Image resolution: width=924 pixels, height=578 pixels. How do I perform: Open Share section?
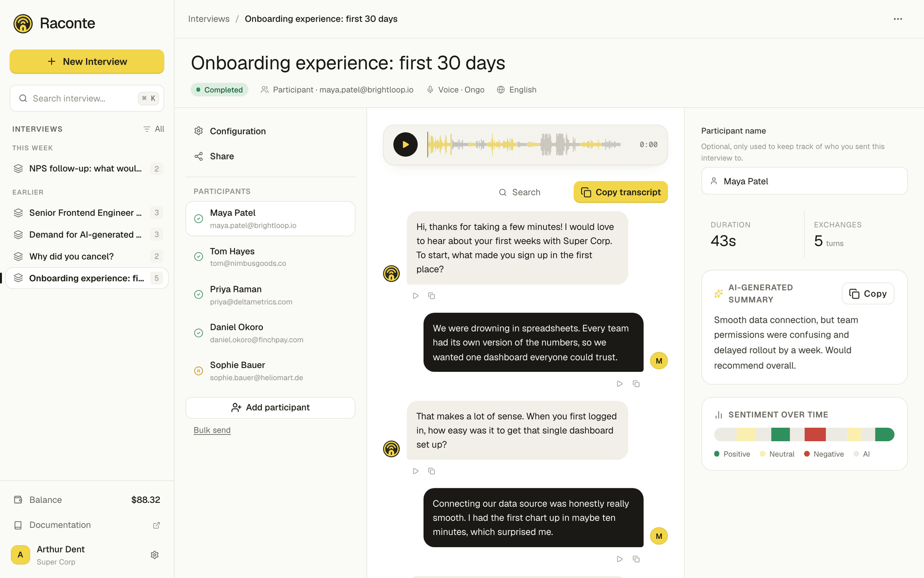(270, 156)
